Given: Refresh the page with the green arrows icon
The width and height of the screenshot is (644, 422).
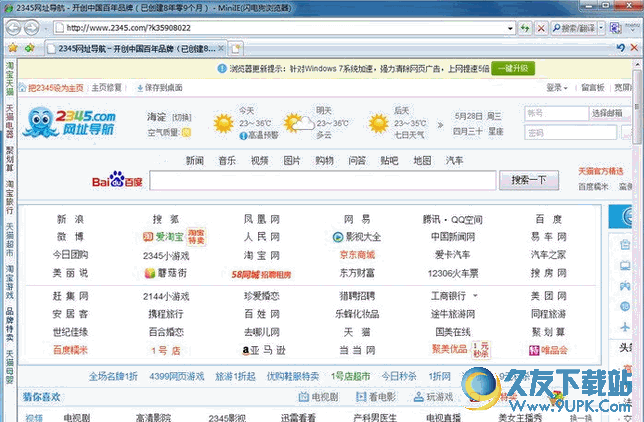Looking at the screenshot, I should [x=525, y=28].
